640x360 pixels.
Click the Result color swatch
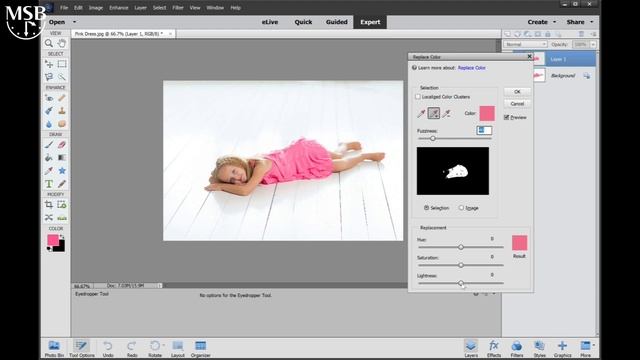(520, 242)
